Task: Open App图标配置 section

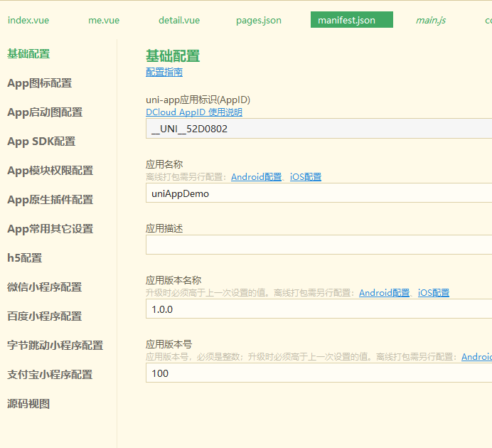Action: pyautogui.click(x=40, y=83)
